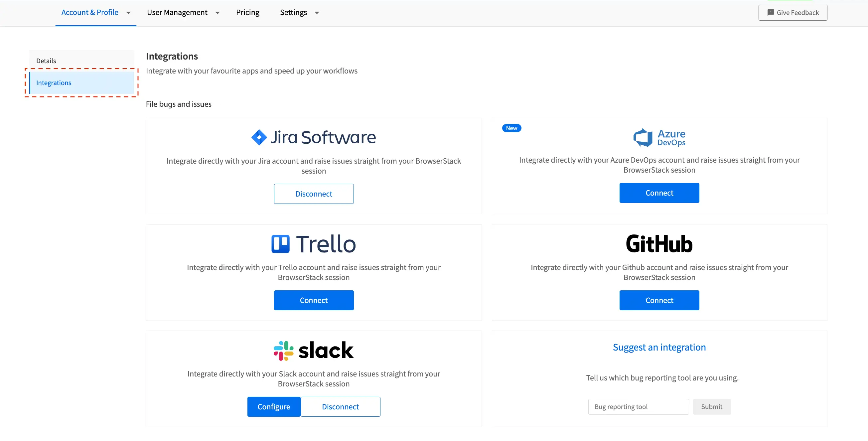Expand the Settings dropdown arrow
Screen dimensions: 868x441
pyautogui.click(x=317, y=13)
